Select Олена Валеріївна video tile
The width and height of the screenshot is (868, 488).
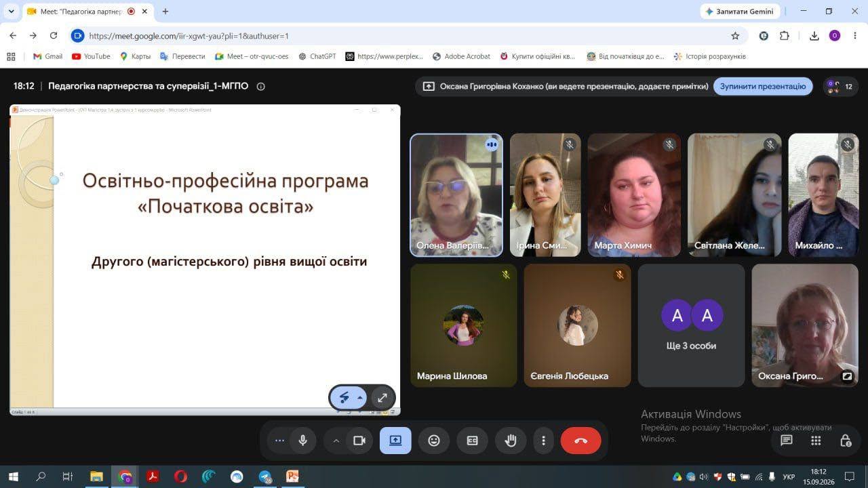(456, 195)
